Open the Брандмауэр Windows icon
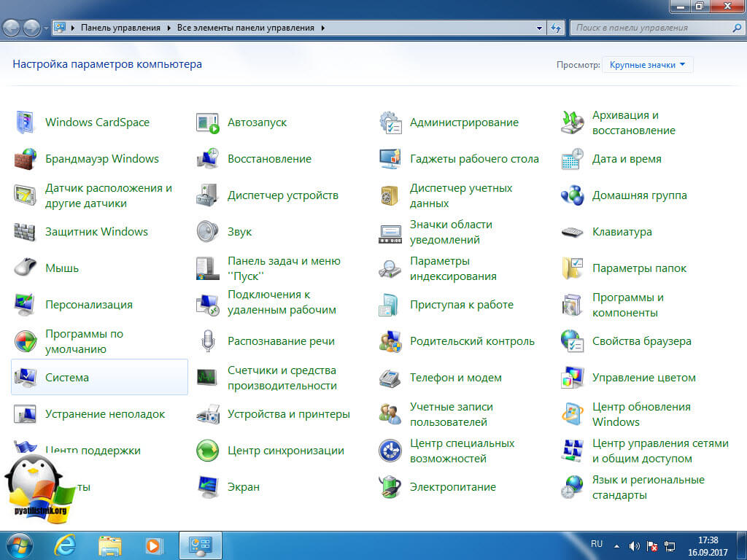Viewport: 747px width, 560px height. (x=25, y=159)
